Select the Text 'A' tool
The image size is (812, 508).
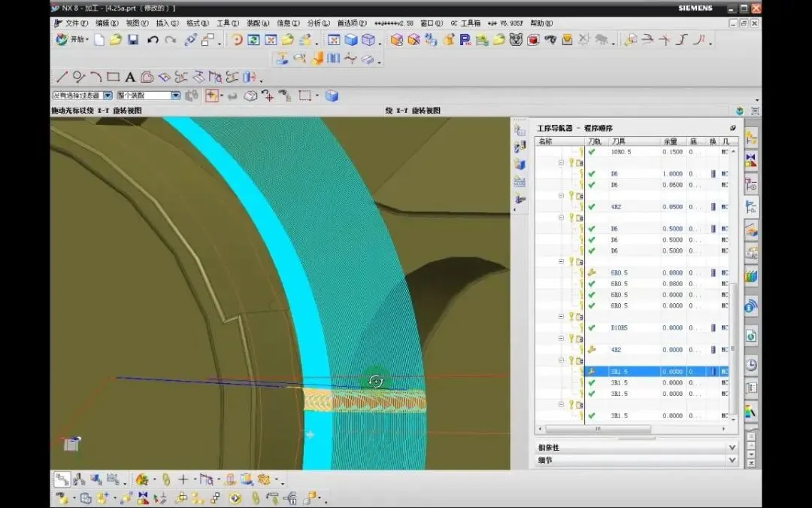point(130,77)
